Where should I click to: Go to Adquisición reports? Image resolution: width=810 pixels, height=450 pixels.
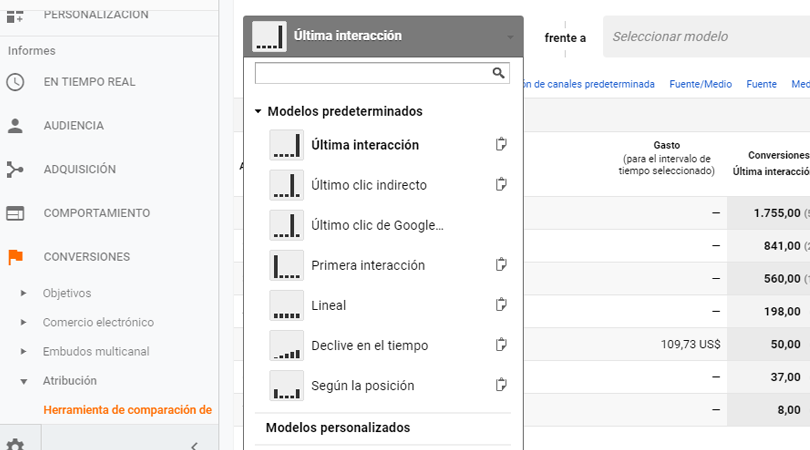tap(80, 169)
